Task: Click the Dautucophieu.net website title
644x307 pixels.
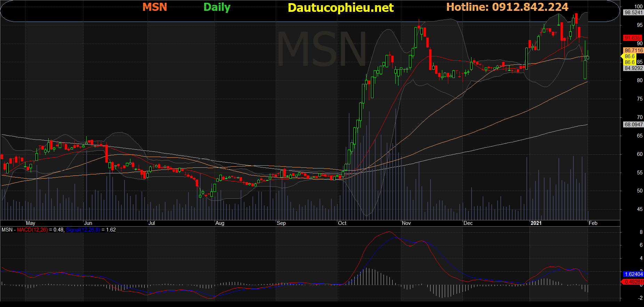Action: pos(340,8)
